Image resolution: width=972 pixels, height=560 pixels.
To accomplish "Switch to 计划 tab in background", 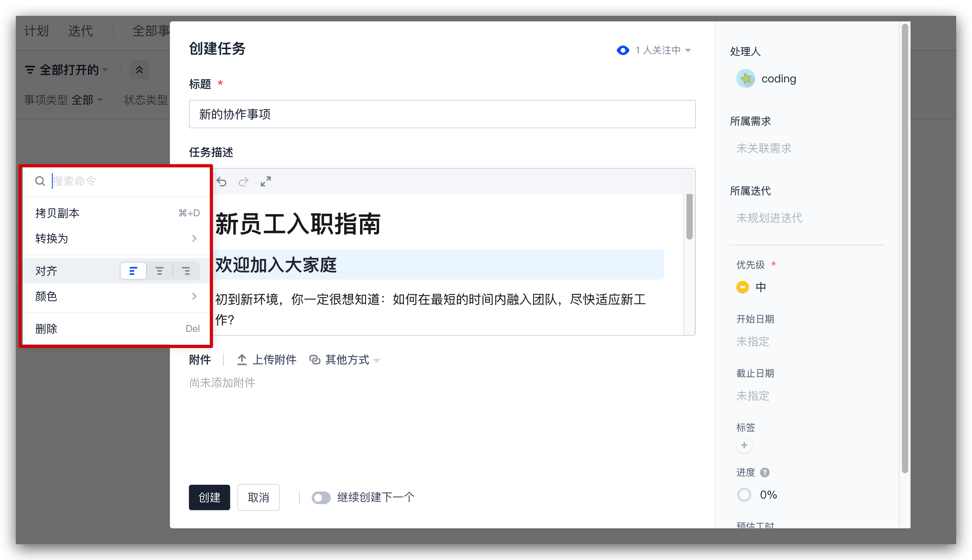I will (36, 30).
